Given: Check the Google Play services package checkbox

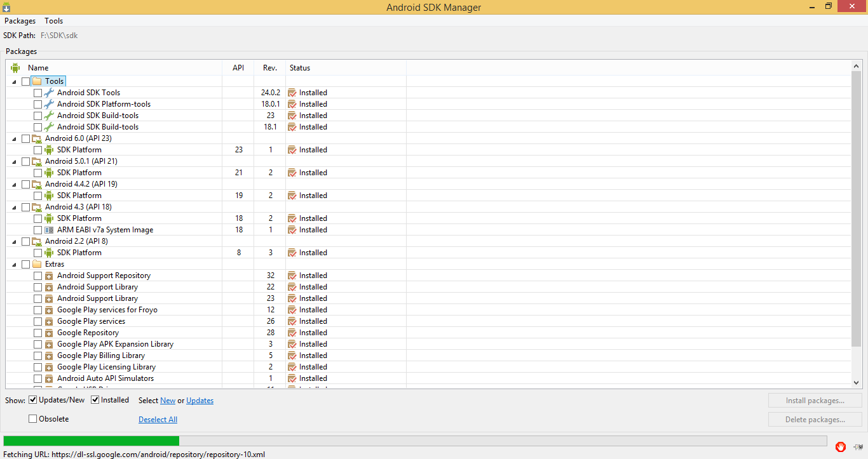Looking at the screenshot, I should click(38, 321).
